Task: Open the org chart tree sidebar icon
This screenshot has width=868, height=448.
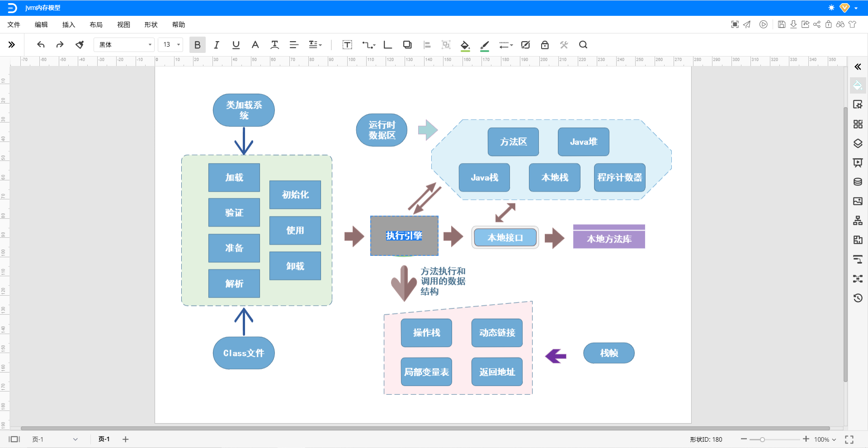Action: tap(858, 221)
